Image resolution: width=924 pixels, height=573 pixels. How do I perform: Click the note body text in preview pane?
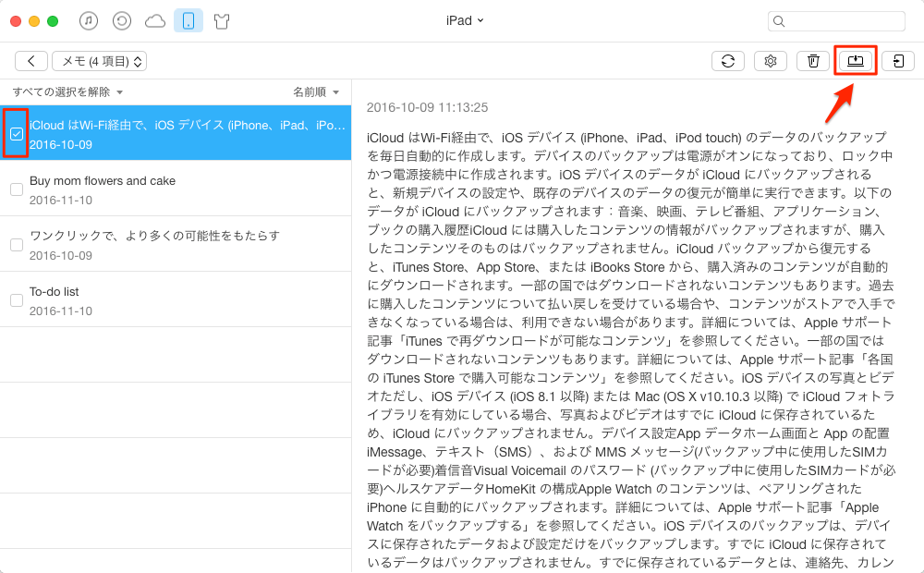point(630,350)
